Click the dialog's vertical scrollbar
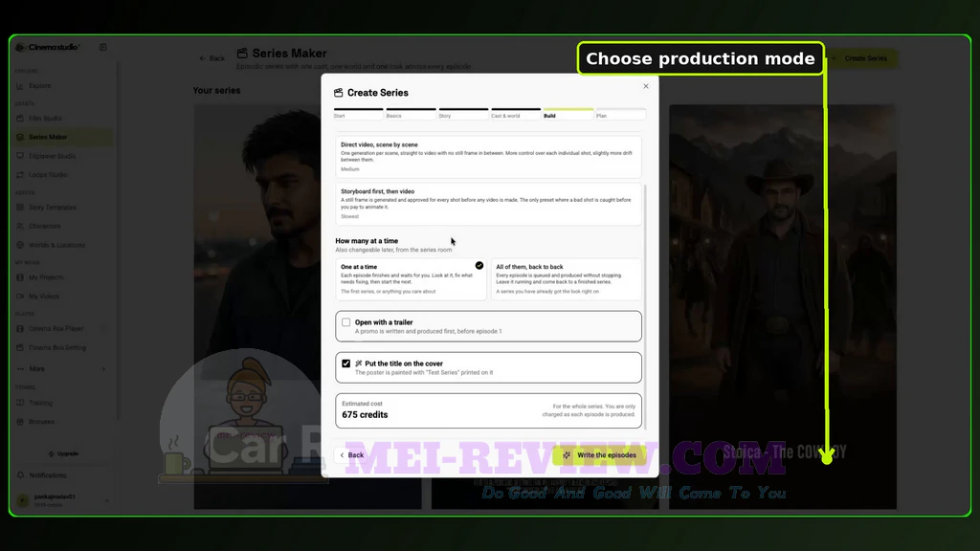This screenshot has width=980, height=551. pos(645,306)
